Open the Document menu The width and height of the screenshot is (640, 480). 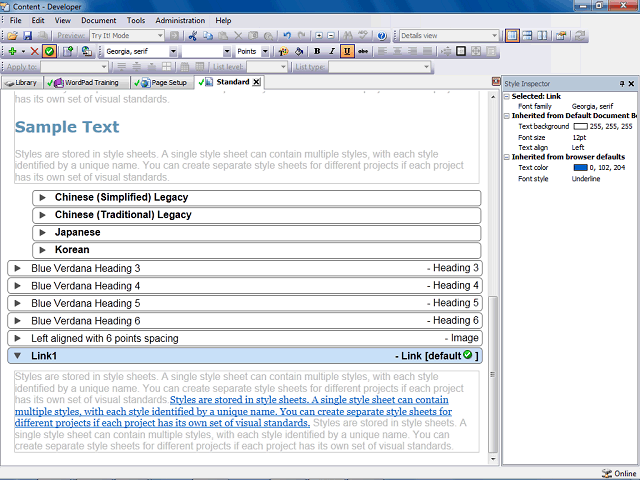coord(98,20)
